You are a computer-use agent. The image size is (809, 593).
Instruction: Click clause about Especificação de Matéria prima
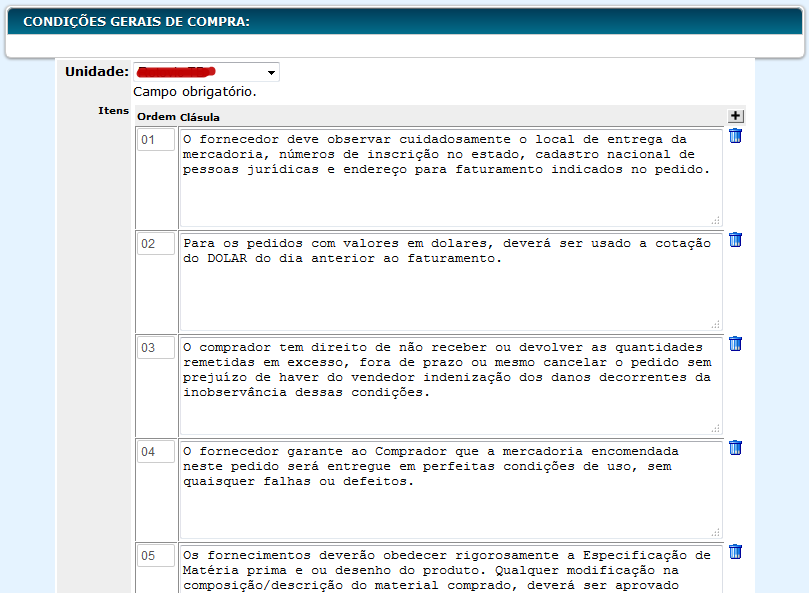448,569
